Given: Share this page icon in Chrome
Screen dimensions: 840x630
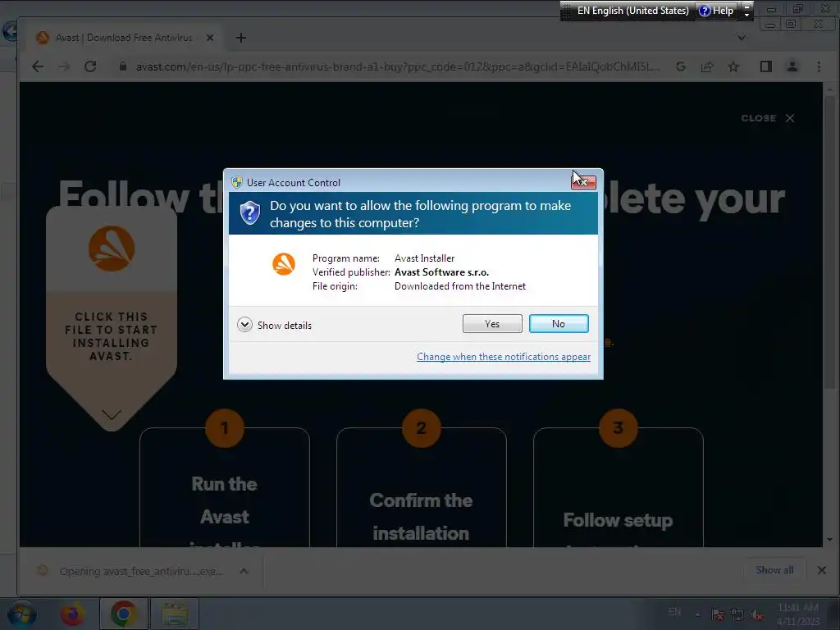Looking at the screenshot, I should point(707,66).
